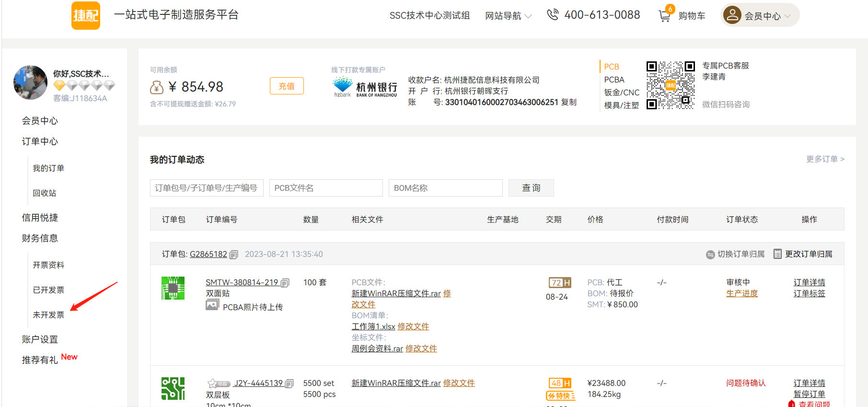Open 生产进度 link for first order
Viewport: 868px width, 407px height.
tap(741, 293)
